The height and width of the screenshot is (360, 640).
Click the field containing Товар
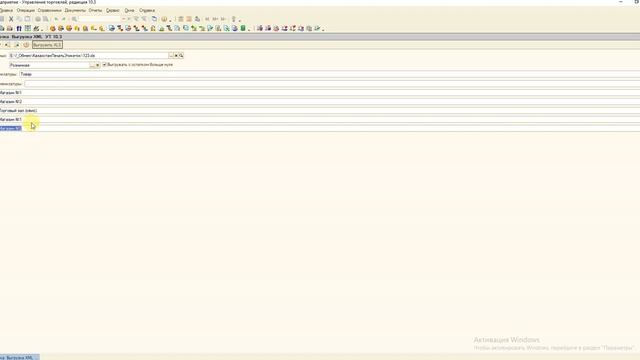click(x=329, y=74)
